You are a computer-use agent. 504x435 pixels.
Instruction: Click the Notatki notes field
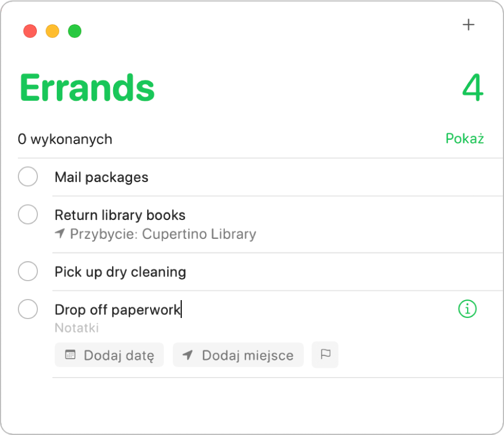tap(77, 328)
